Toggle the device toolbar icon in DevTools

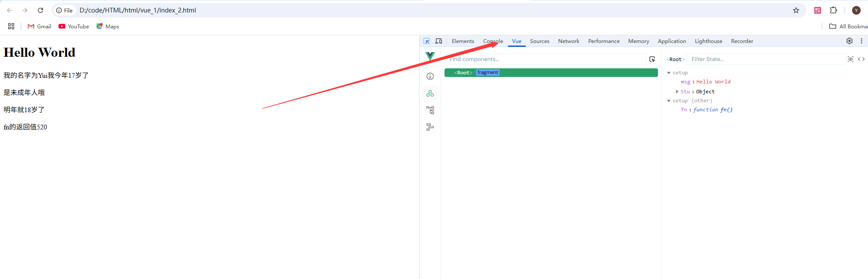coord(439,41)
